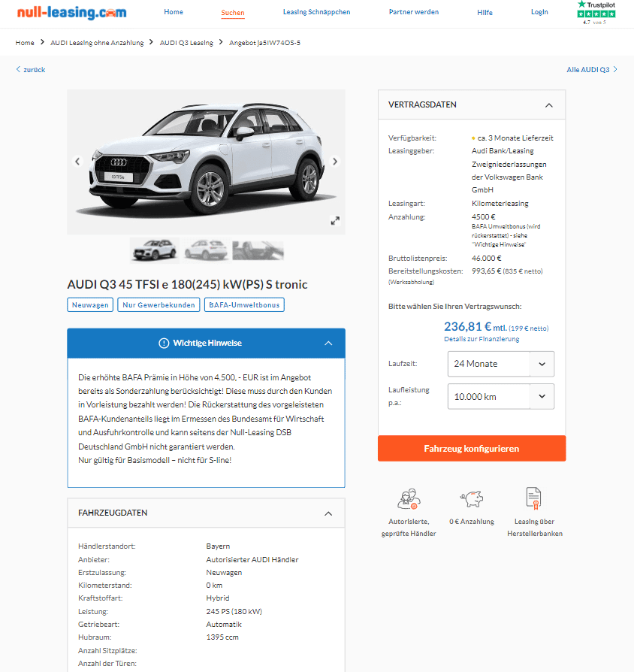Open the Laufzeit 24 Monate dropdown

pyautogui.click(x=501, y=364)
